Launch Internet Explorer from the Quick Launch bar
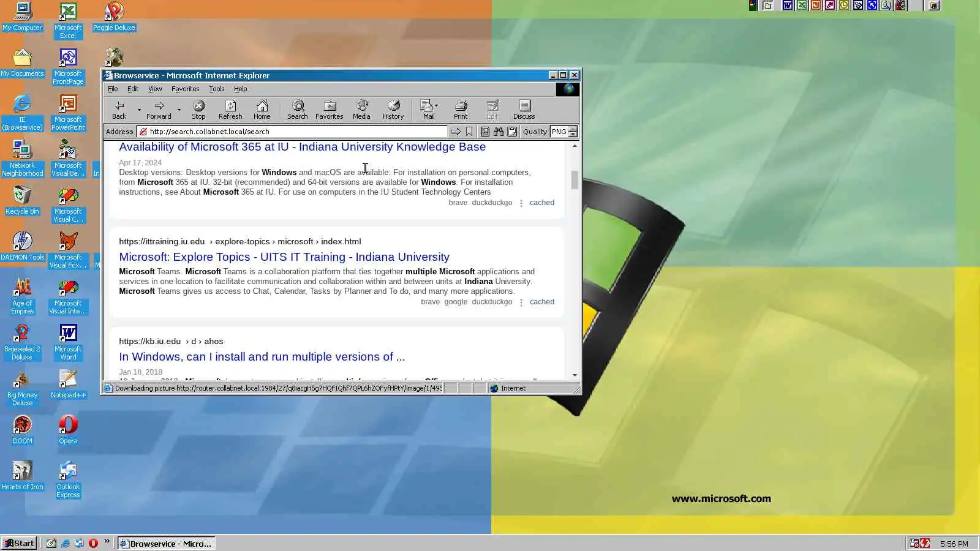This screenshot has width=980, height=551. 66,543
